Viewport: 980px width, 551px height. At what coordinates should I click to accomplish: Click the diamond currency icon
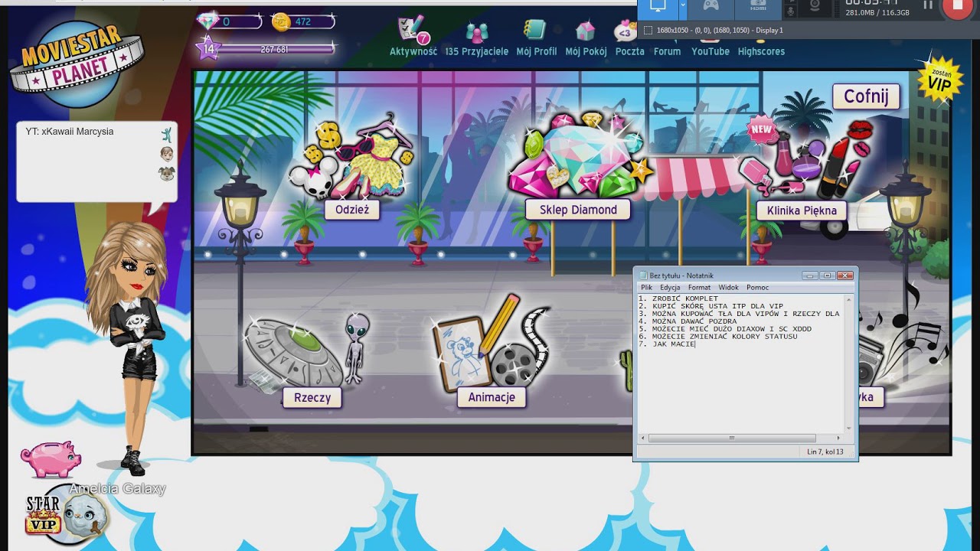(x=208, y=21)
